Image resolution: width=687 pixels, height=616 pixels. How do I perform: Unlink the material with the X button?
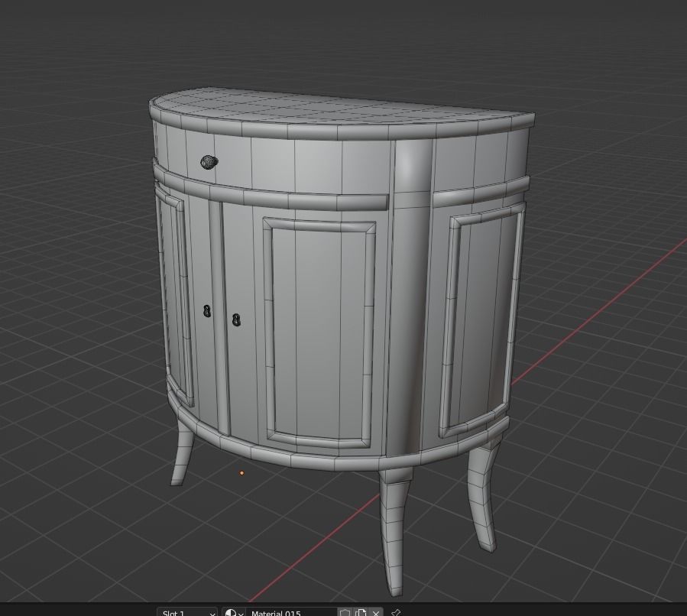(376, 612)
